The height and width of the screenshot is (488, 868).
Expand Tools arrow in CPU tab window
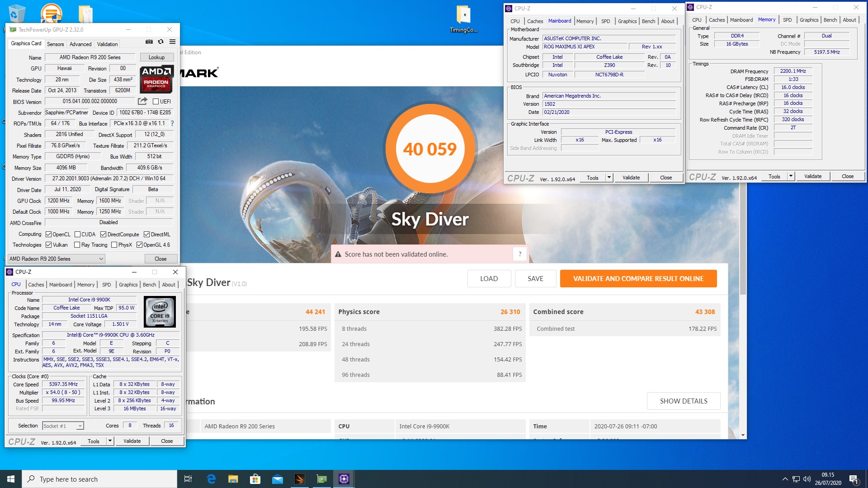pyautogui.click(x=110, y=441)
